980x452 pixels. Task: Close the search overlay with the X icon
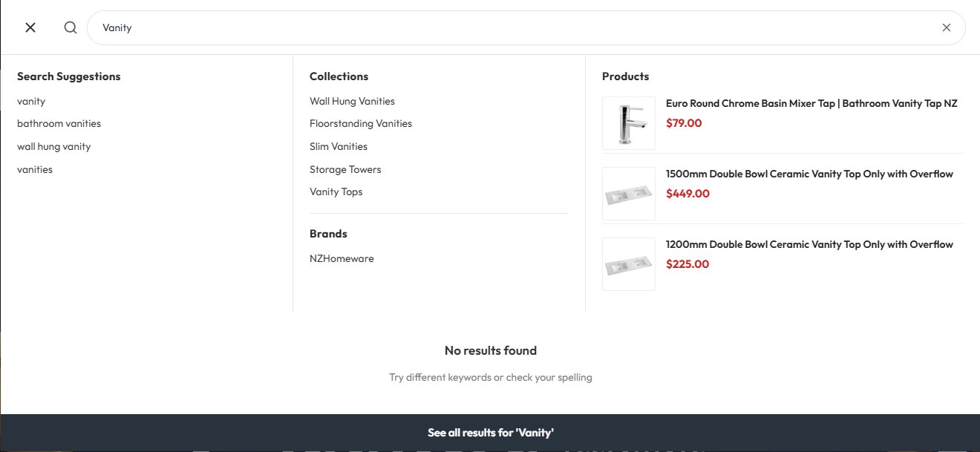tap(30, 27)
